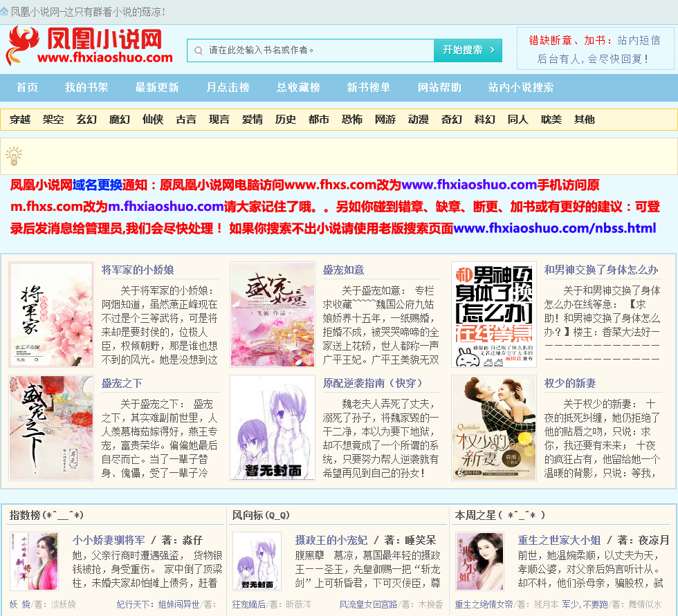Select the 穿越 category
Viewport: 678px width, 616px height.
[20, 119]
